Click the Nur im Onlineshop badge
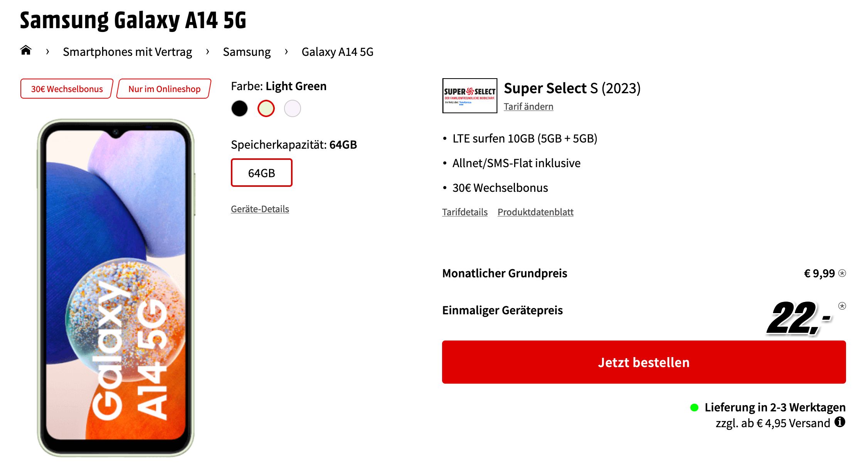The height and width of the screenshot is (463, 868). (x=164, y=89)
